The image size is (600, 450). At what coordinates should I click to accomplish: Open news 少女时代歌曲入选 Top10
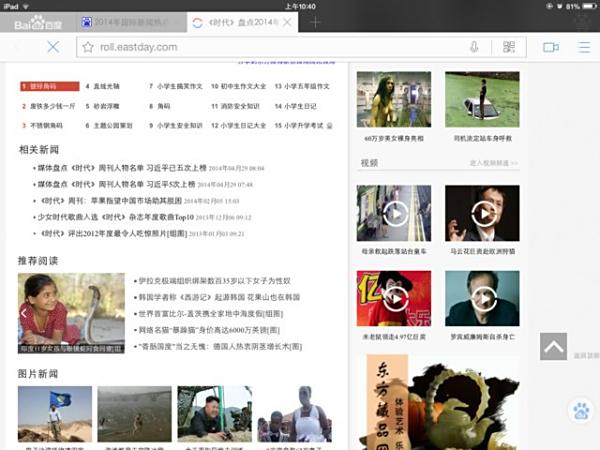[116, 217]
